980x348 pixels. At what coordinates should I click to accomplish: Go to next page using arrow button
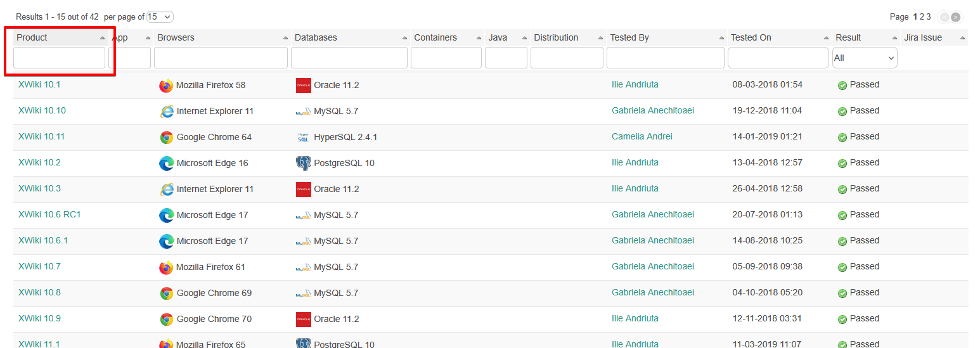(x=955, y=17)
